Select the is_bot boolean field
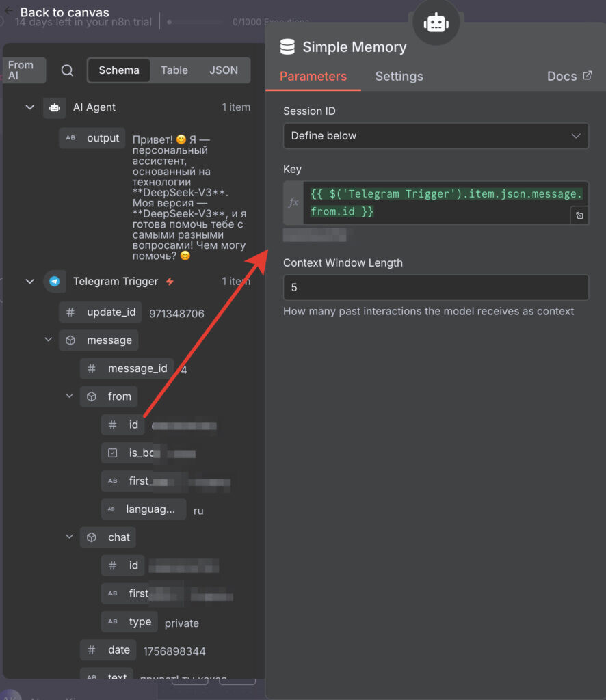The height and width of the screenshot is (700, 606). point(140,453)
